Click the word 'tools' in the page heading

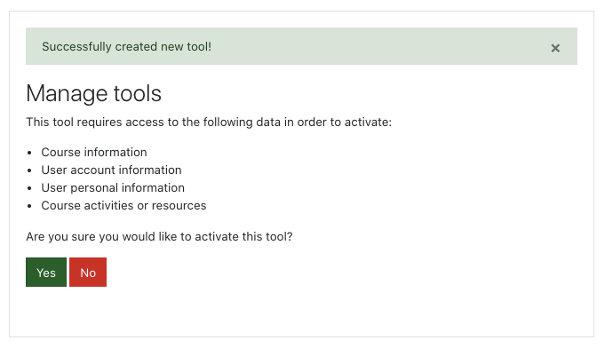point(137,93)
